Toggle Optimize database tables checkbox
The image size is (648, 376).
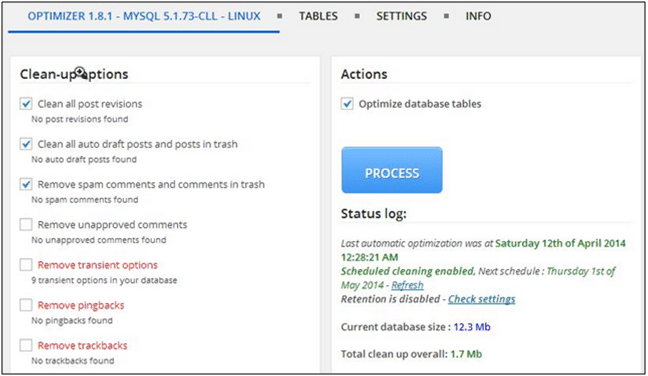coord(347,104)
